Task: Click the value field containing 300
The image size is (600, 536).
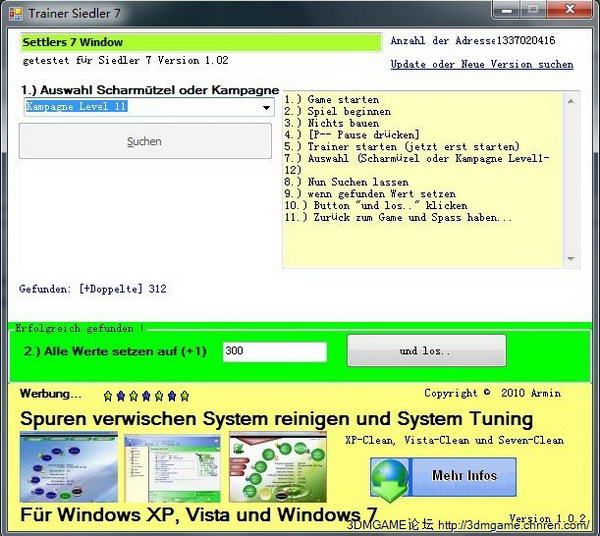Action: [274, 352]
